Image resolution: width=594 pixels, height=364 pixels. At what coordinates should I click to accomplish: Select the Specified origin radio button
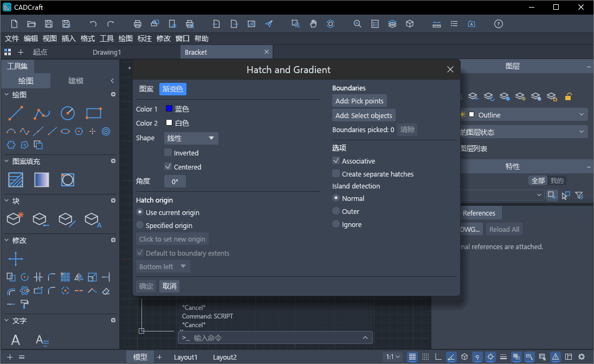pos(140,225)
